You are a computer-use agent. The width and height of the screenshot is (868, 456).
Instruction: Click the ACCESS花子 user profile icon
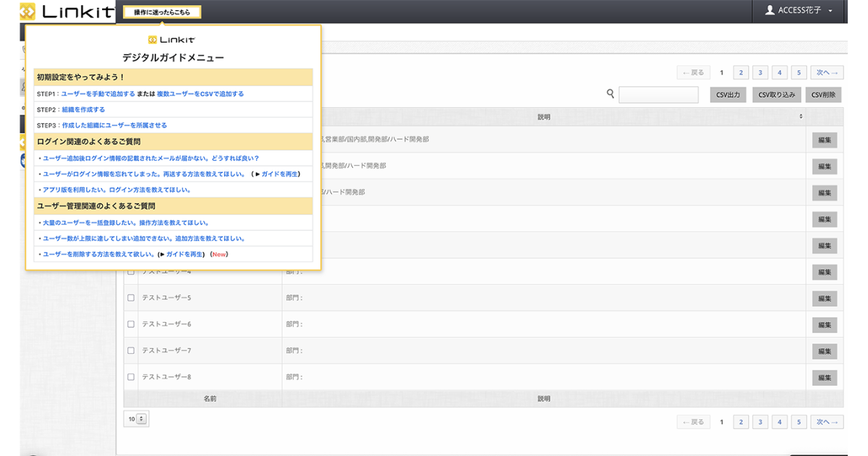coord(770,11)
